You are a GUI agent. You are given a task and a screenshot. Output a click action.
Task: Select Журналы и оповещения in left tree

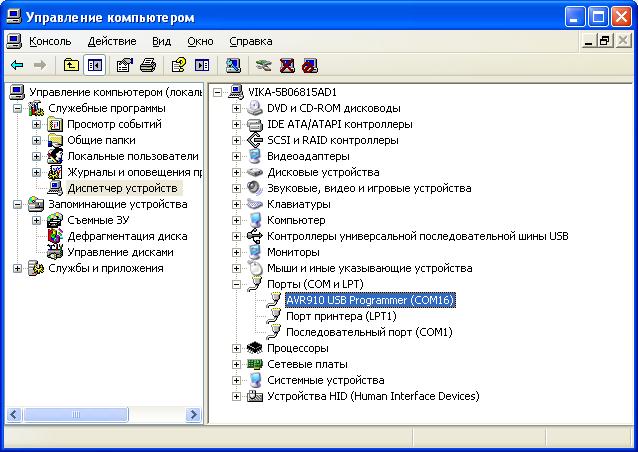pyautogui.click(x=134, y=172)
